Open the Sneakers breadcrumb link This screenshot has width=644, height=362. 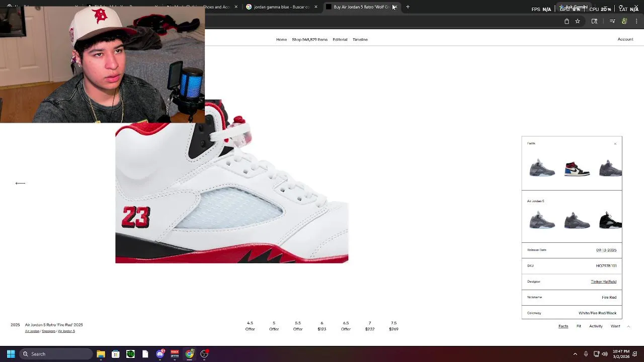coord(49,331)
